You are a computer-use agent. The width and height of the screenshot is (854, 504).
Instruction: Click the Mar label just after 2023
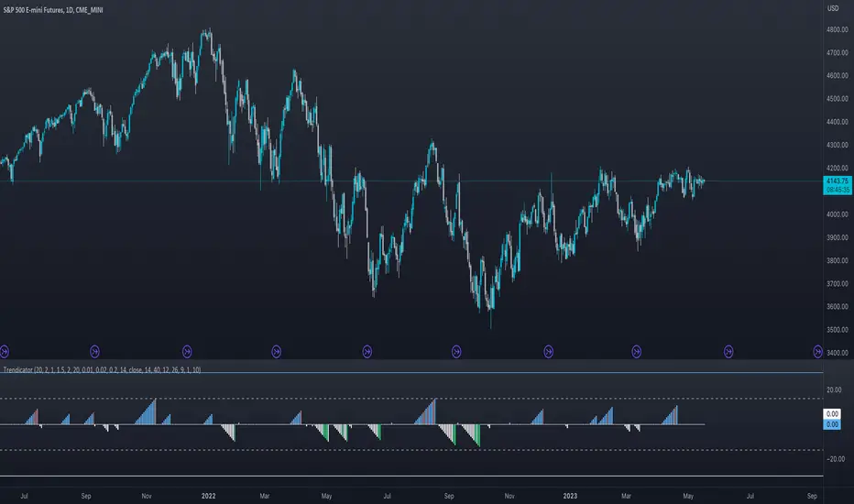tap(626, 496)
